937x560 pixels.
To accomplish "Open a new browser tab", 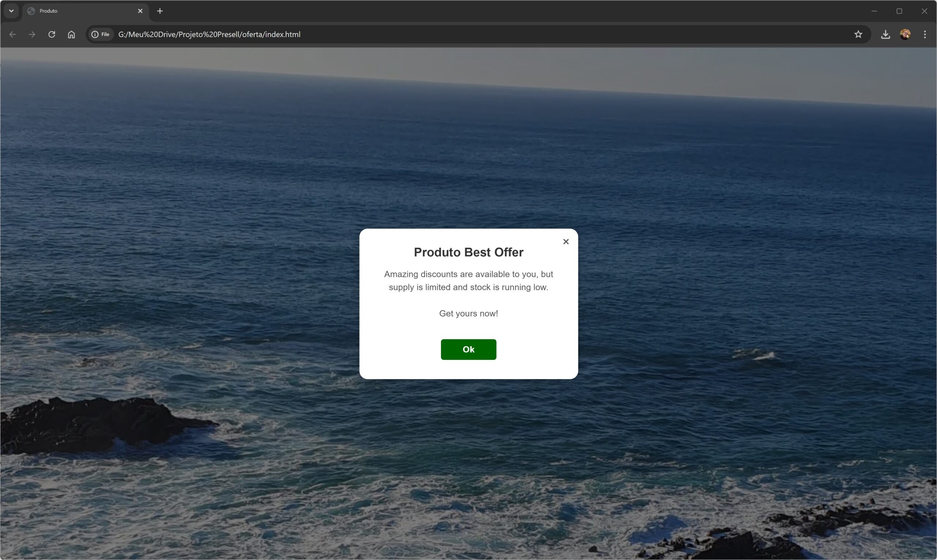I will tap(160, 11).
